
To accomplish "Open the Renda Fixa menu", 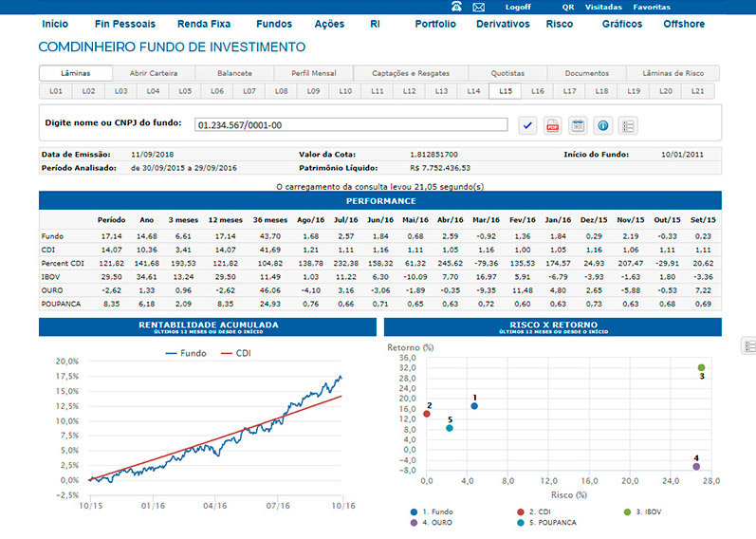I will 204,24.
